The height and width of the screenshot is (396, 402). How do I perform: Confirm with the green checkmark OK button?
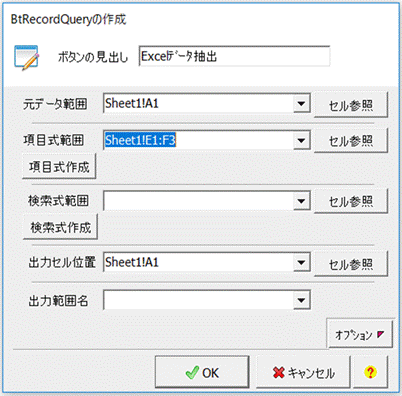click(x=202, y=372)
